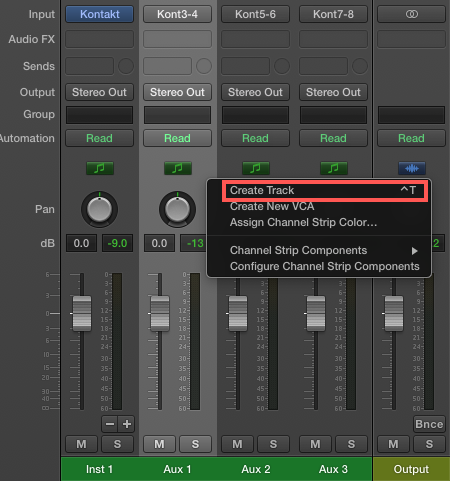The height and width of the screenshot is (481, 450).
Task: Click the Aux 2 volume fader handle
Action: 238,313
